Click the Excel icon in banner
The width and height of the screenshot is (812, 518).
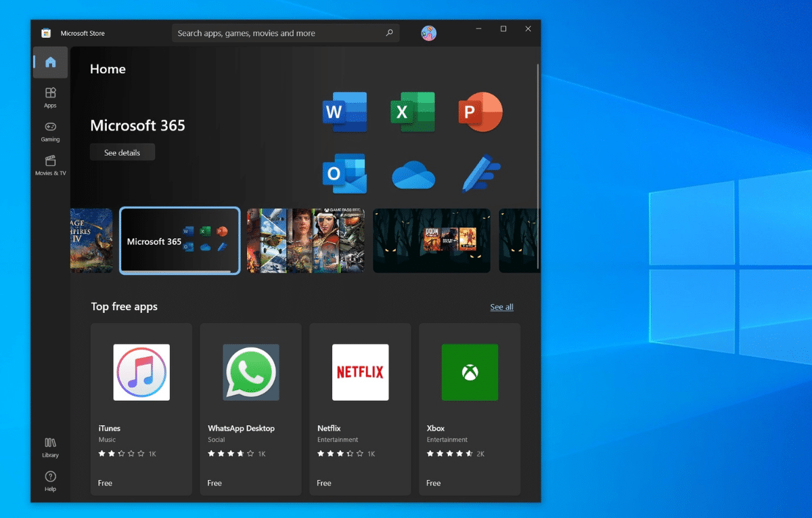[x=413, y=112]
